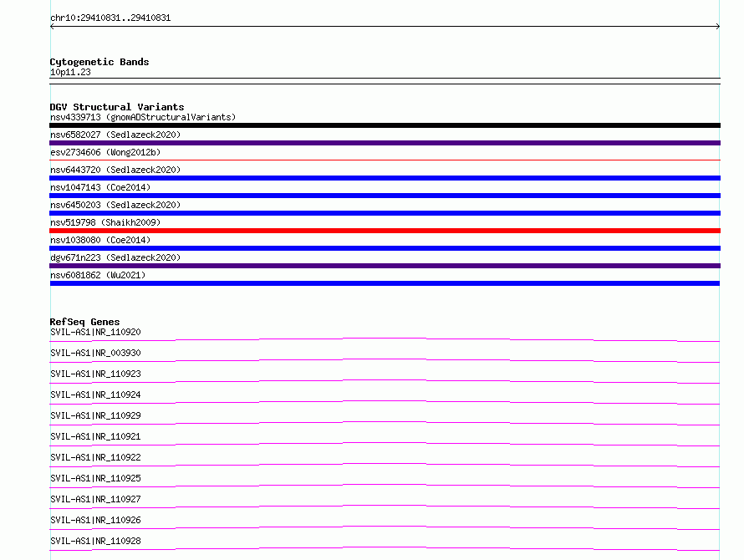The image size is (744, 560).
Task: Select the RefSeq Genes track heading
Action: tap(84, 322)
